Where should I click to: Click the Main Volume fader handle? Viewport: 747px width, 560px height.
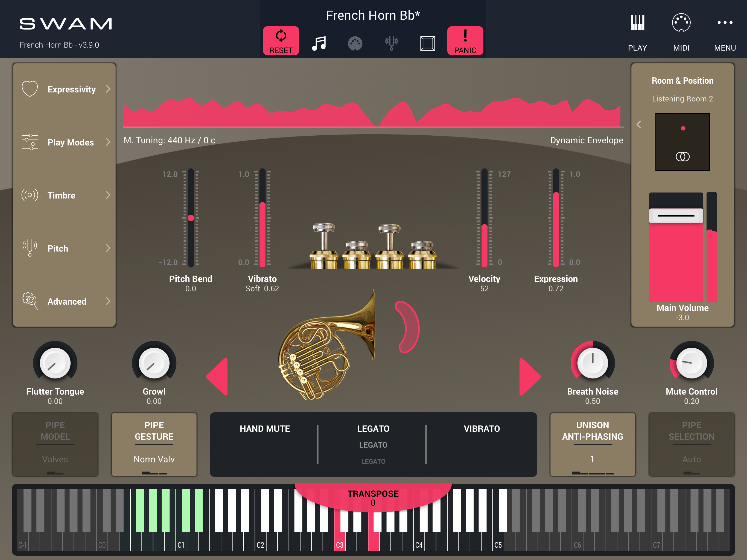tap(676, 215)
